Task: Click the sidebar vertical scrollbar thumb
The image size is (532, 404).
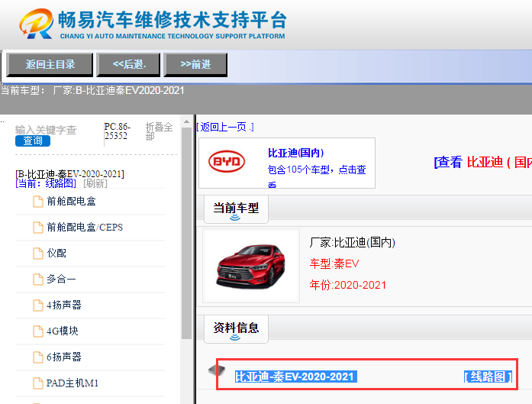Action: [x=186, y=234]
